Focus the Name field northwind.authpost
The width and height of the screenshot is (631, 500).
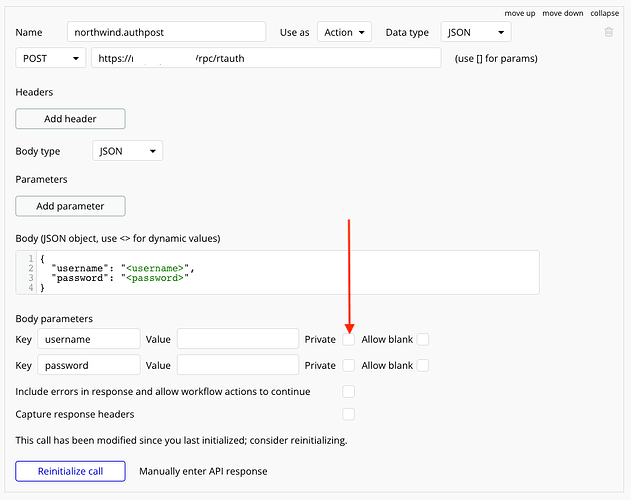click(x=167, y=32)
